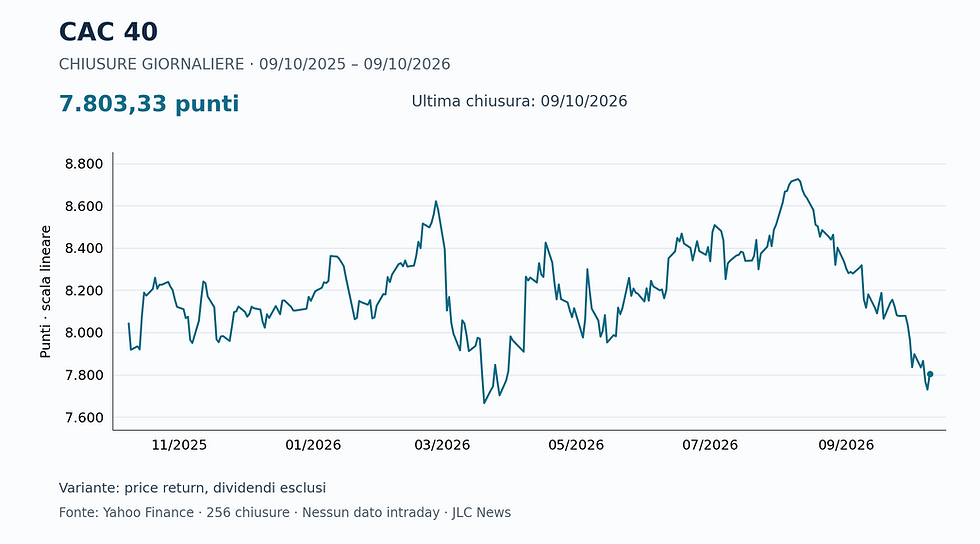
Task: Click the 03/2026 x-axis label
Action: tap(442, 445)
